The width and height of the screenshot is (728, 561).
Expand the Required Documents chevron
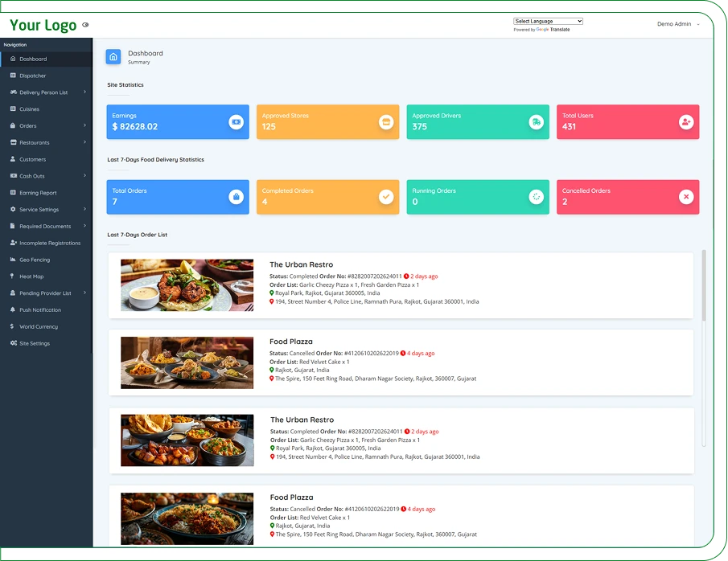click(85, 226)
